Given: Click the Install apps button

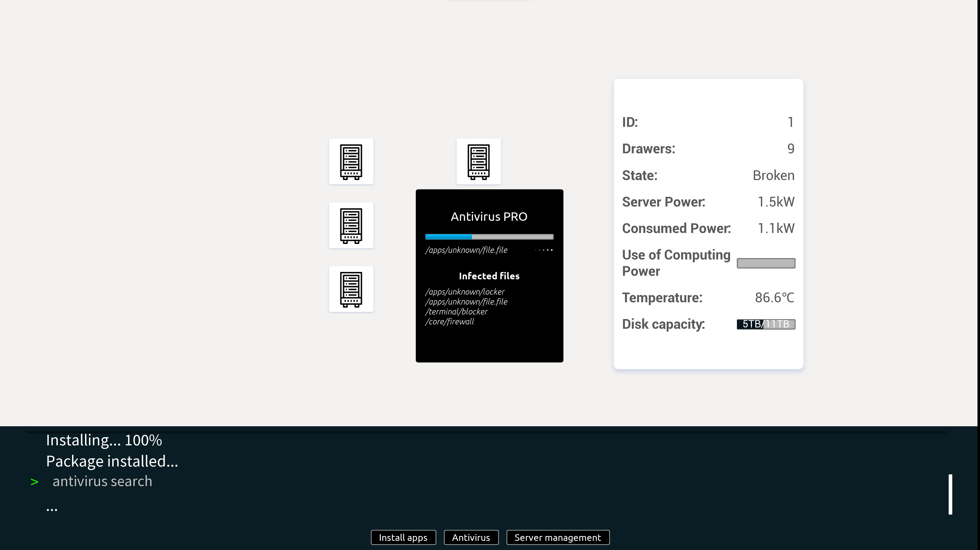Looking at the screenshot, I should point(403,538).
